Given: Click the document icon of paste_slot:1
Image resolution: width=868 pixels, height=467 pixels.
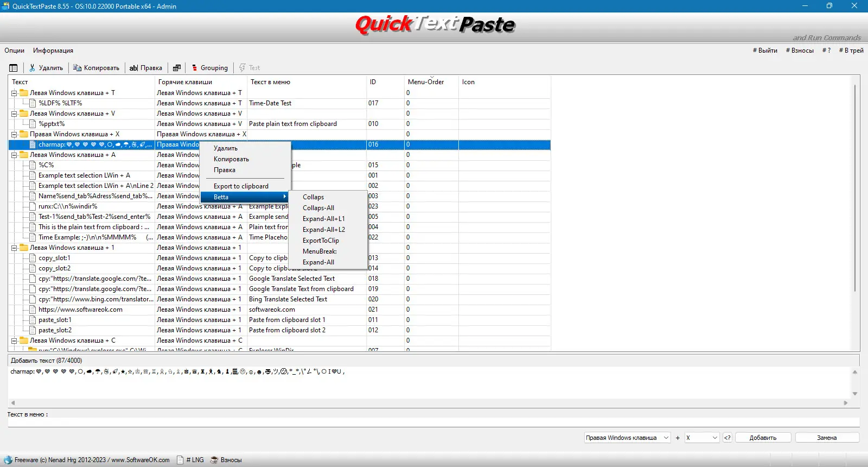Looking at the screenshot, I should 33,320.
